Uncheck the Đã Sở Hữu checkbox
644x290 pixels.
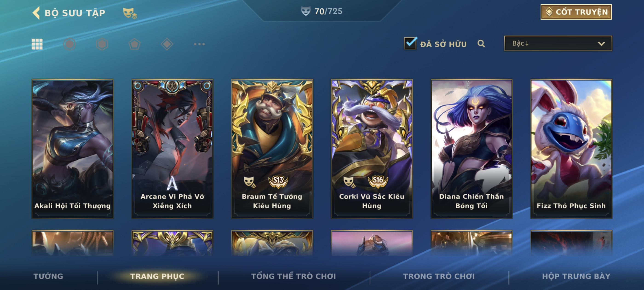(410, 43)
